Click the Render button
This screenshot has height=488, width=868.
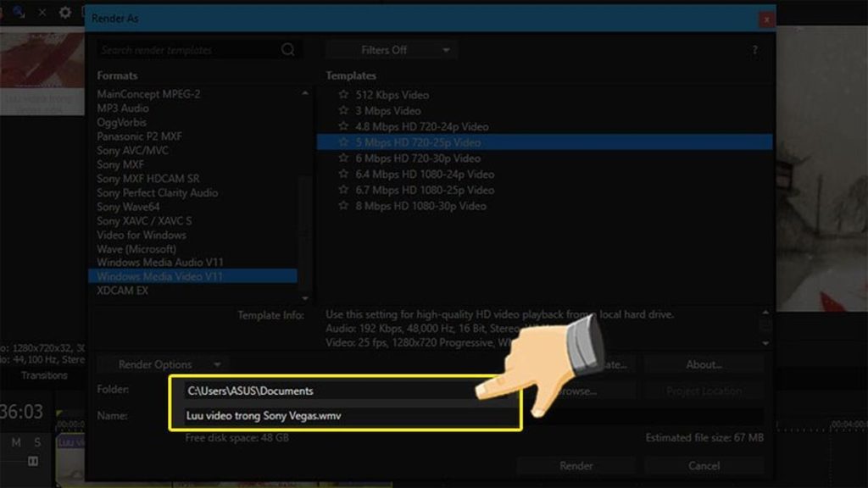(x=575, y=465)
